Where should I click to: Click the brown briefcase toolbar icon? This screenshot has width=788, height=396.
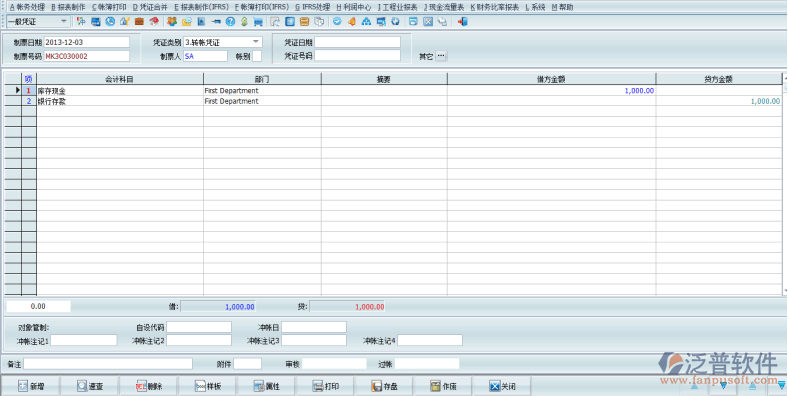139,22
